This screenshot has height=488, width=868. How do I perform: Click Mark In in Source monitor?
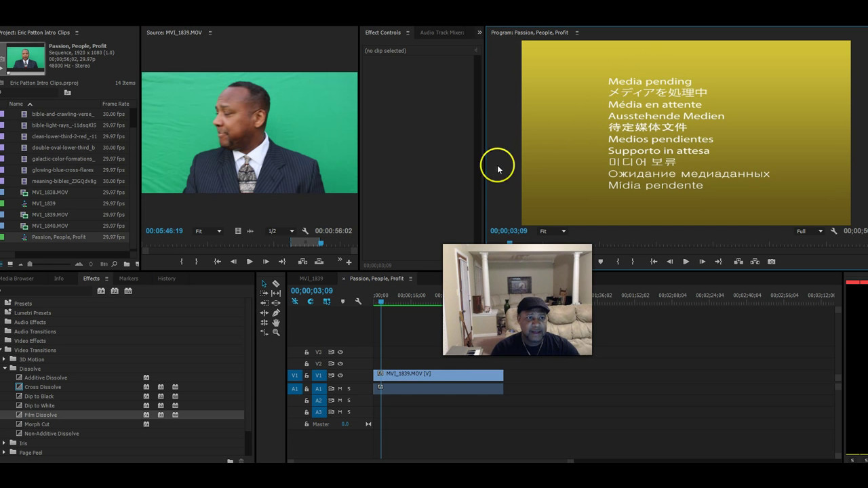(181, 262)
